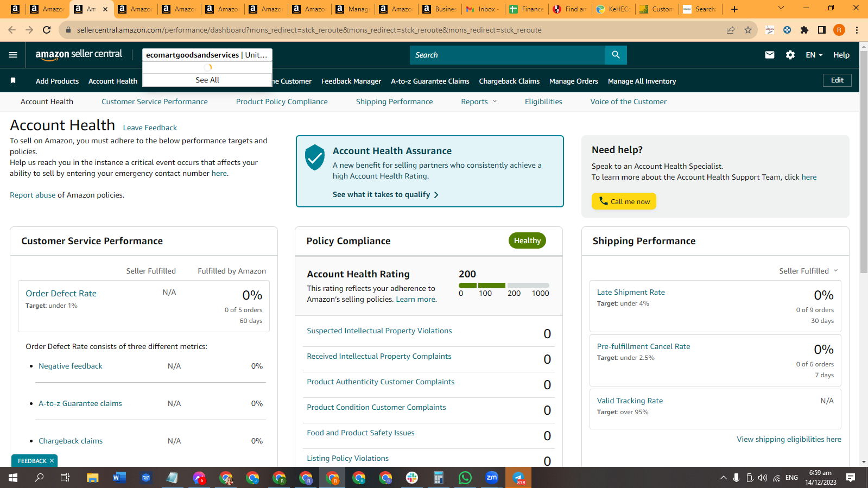868x488 pixels.
Task: Open a new browser tab with plus
Action: pyautogui.click(x=734, y=9)
